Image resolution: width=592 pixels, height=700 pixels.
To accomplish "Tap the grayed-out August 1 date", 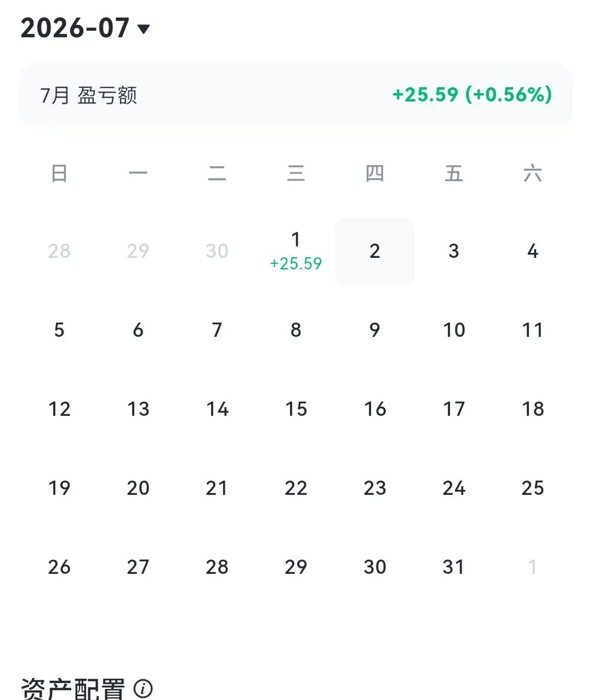I will 533,567.
